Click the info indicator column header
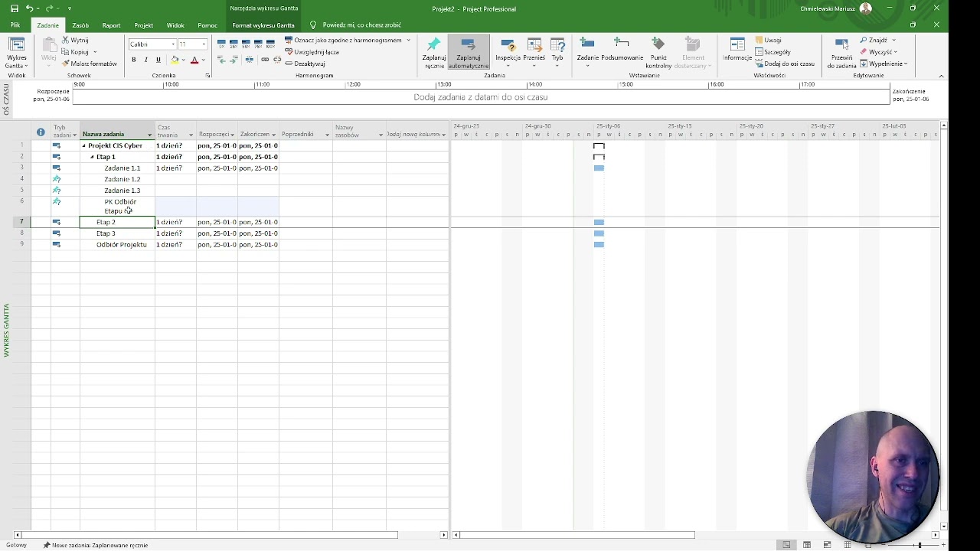The height and width of the screenshot is (551, 980). tap(41, 132)
